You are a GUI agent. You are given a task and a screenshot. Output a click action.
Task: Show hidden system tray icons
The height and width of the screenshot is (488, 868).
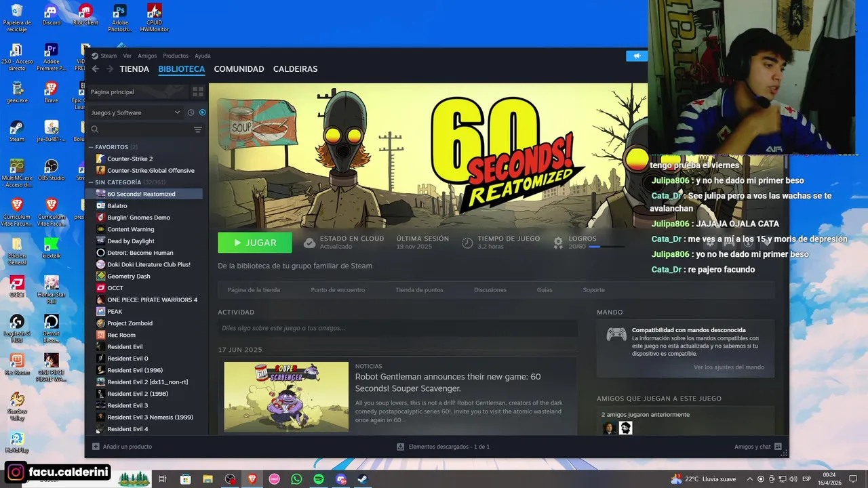[749, 479]
